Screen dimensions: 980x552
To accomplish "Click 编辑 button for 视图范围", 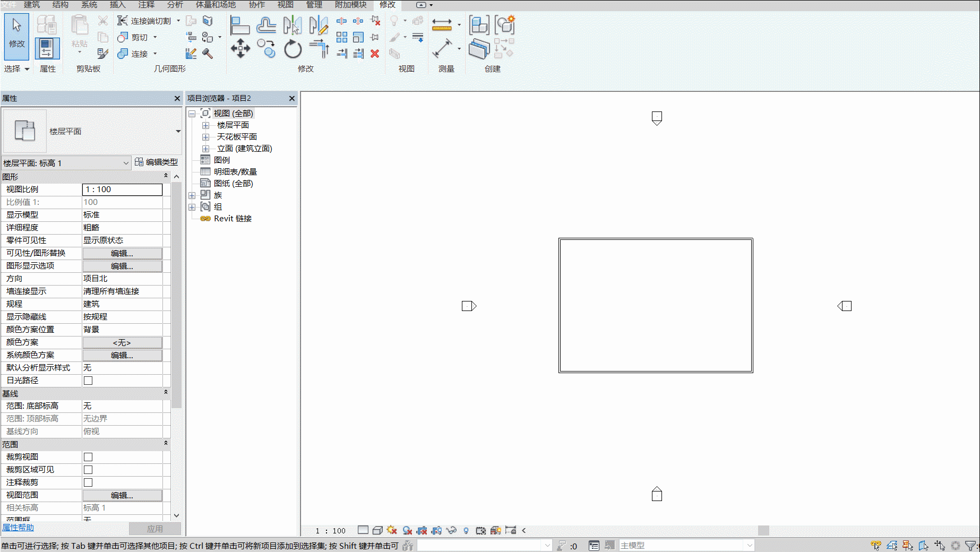I will (x=122, y=495).
